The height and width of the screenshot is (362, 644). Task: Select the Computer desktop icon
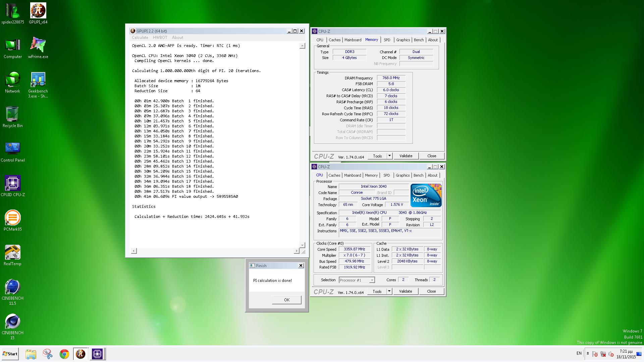click(x=13, y=48)
